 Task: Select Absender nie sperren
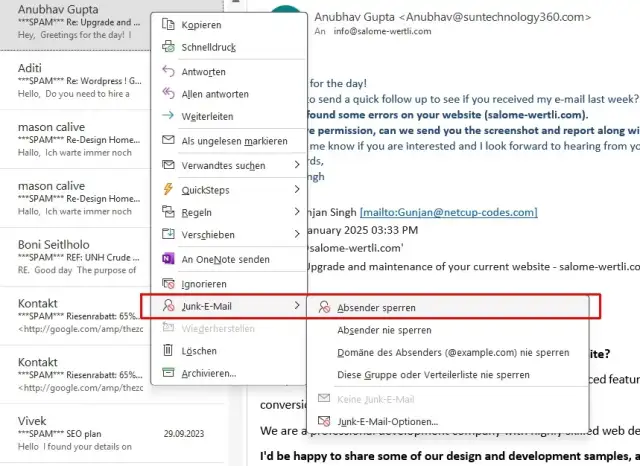coord(448,330)
